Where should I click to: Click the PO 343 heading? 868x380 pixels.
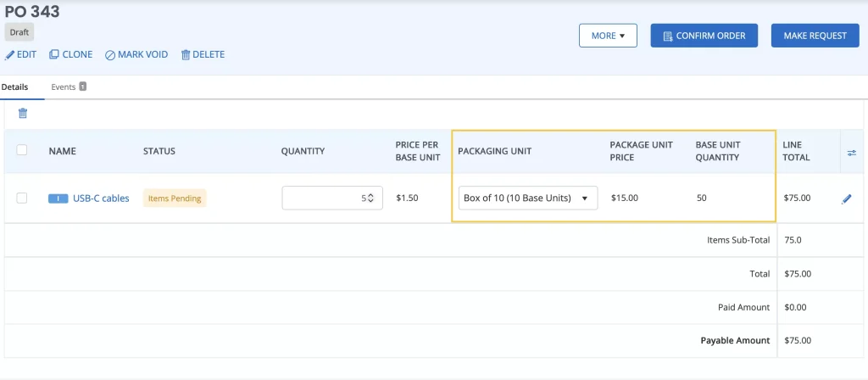(x=32, y=11)
